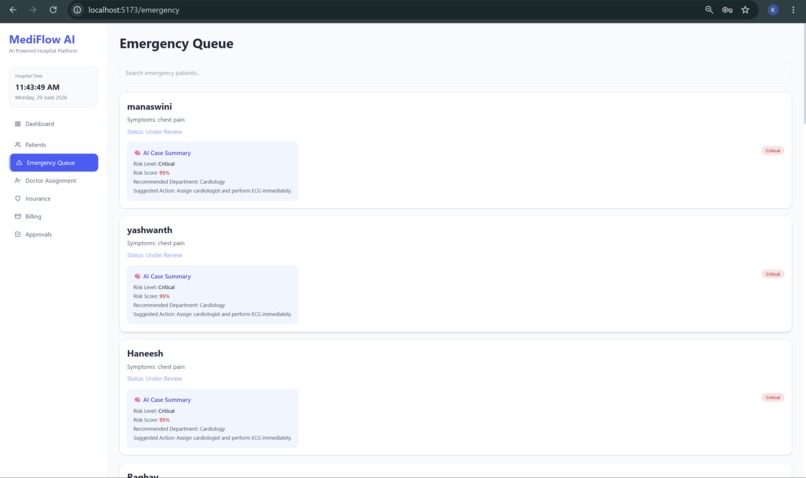Click the Critical badge on Haneesh's card
This screenshot has width=806, height=478.
[773, 397]
